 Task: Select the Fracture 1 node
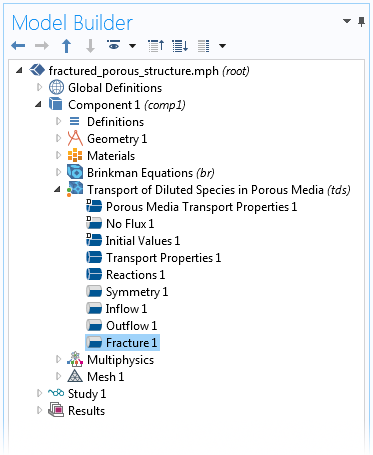pos(123,343)
